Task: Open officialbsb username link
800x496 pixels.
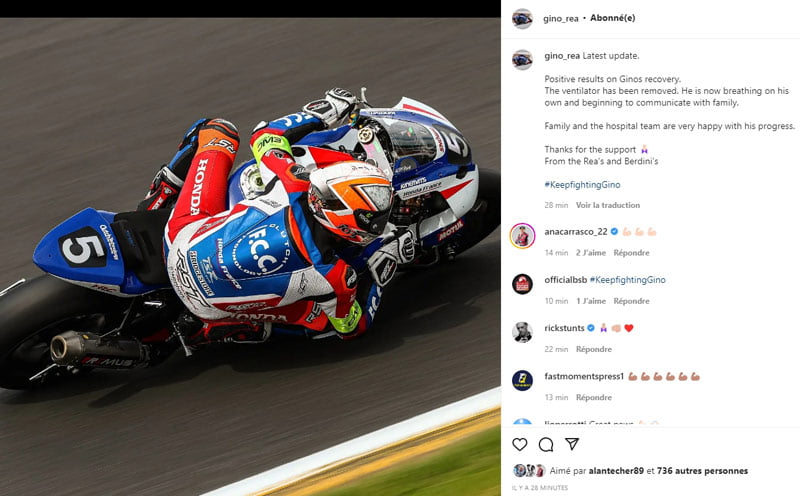Action: click(565, 280)
